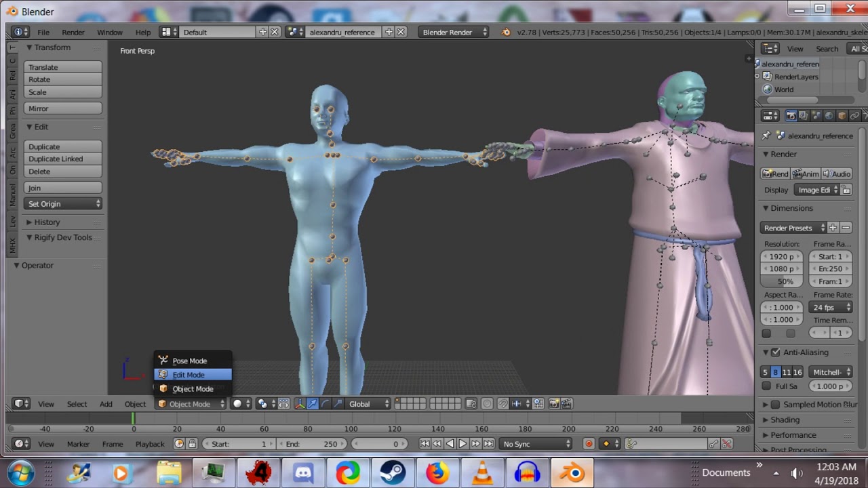
Task: Enable the Full Sample checkbox
Action: click(x=766, y=386)
